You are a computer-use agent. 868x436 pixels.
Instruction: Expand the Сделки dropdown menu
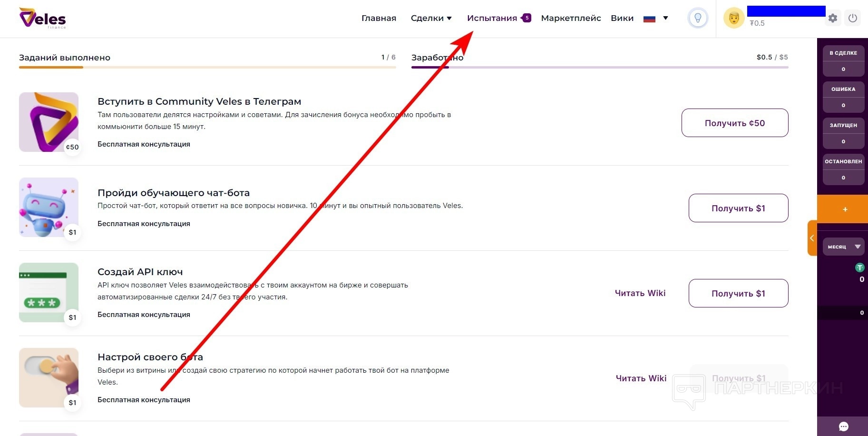431,18
